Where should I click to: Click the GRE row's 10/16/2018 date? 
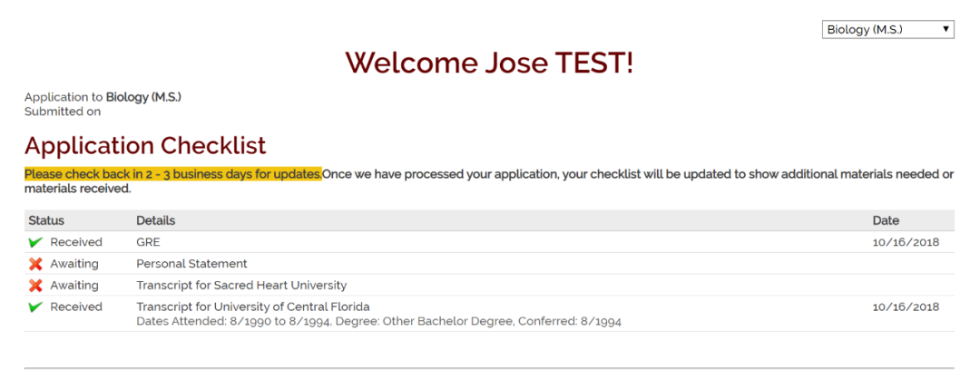(906, 242)
